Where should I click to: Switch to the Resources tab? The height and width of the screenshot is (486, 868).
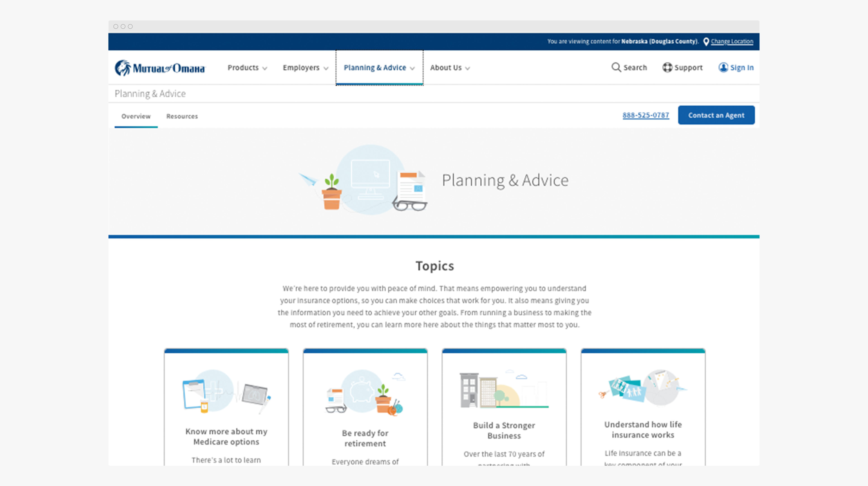pyautogui.click(x=182, y=116)
